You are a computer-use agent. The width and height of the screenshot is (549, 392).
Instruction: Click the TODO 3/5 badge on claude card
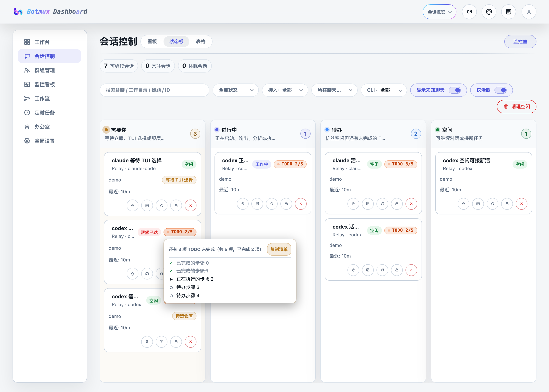pos(401,164)
